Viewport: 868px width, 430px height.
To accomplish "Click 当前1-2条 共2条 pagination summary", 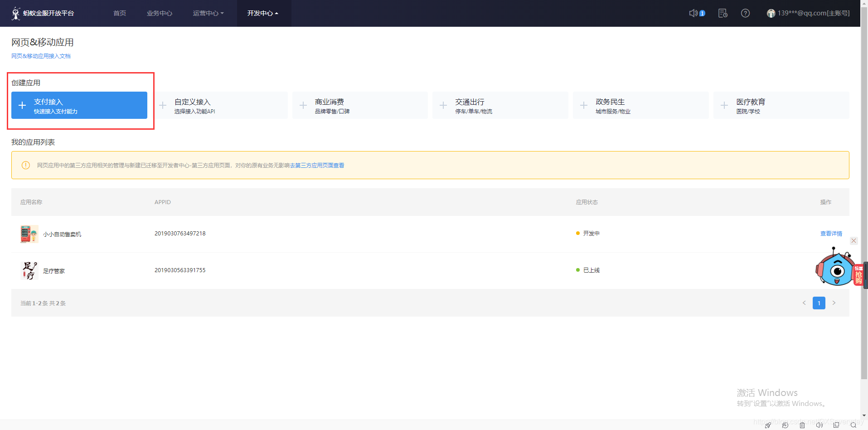I will pos(43,303).
